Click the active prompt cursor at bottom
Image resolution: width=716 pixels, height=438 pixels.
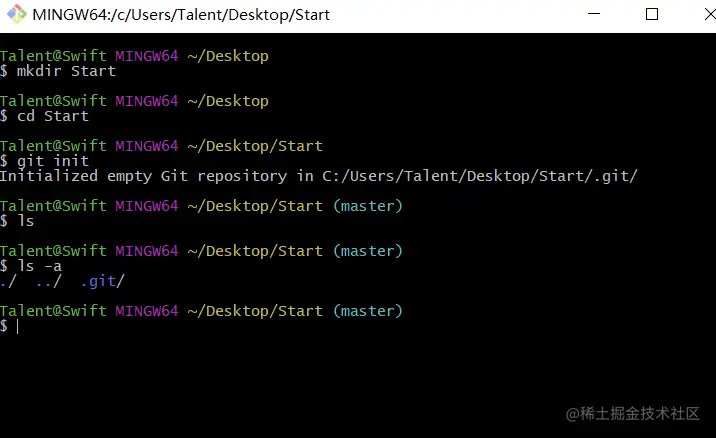pyautogui.click(x=17, y=326)
